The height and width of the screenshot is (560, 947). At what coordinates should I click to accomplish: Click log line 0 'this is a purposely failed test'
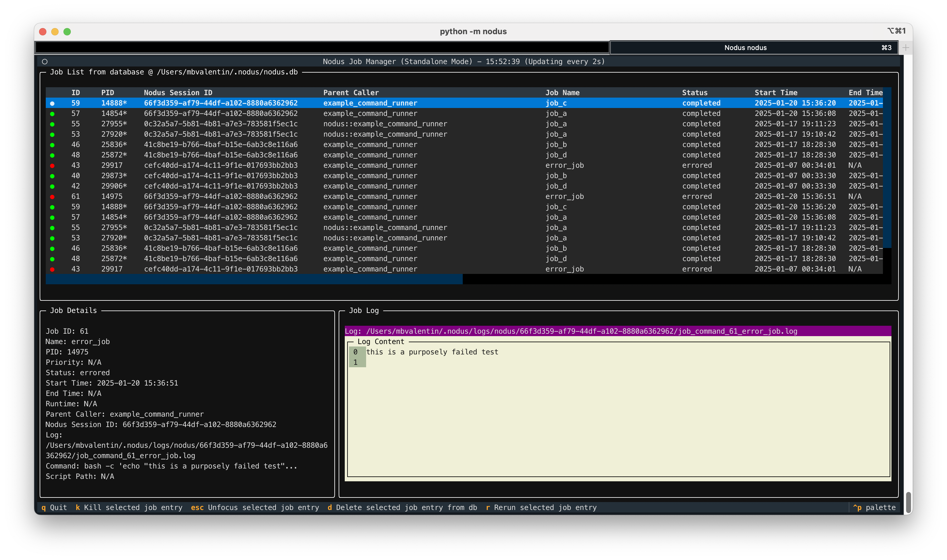[x=432, y=352]
